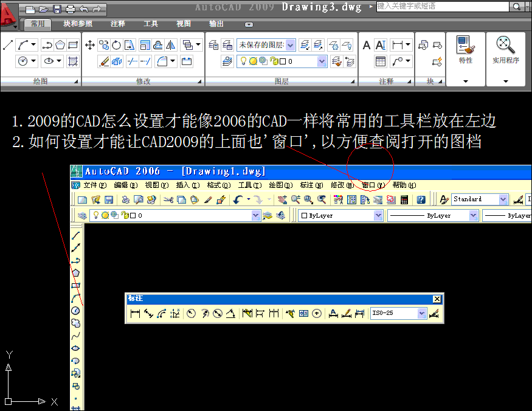Viewport: 532px width, 411px height.
Task: Select the Mirror tool in the 修改 panel
Action: coord(171,45)
